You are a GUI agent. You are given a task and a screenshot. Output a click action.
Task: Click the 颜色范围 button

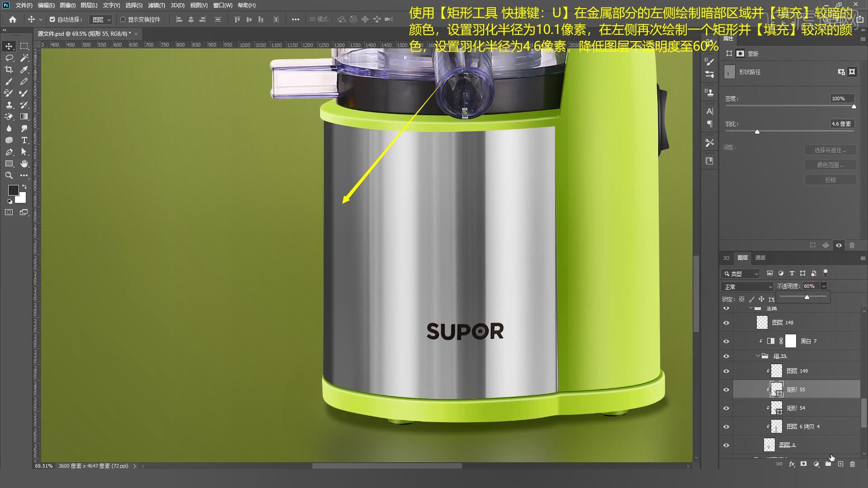tap(830, 165)
